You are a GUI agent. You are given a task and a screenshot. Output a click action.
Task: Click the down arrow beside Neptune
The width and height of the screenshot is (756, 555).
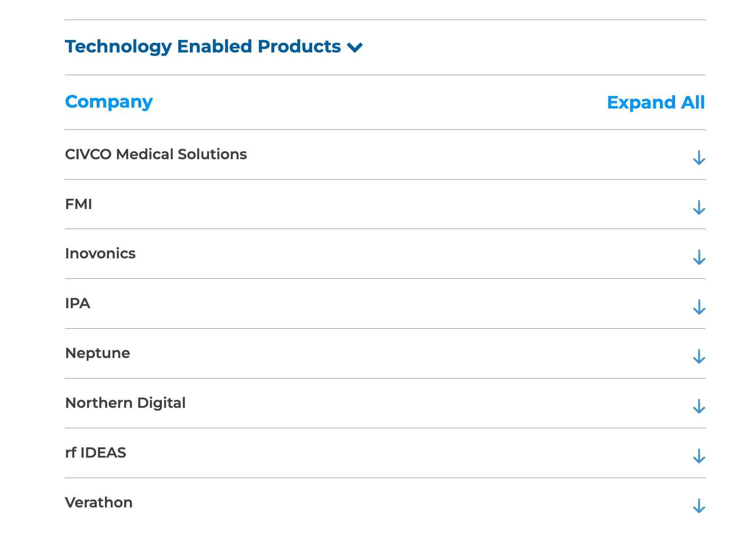(699, 357)
